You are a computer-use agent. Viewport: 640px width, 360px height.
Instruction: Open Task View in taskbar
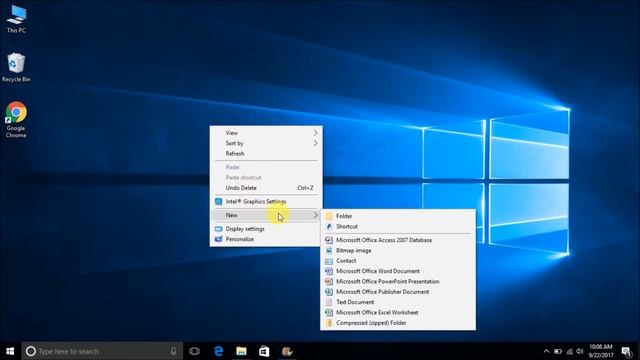click(195, 351)
